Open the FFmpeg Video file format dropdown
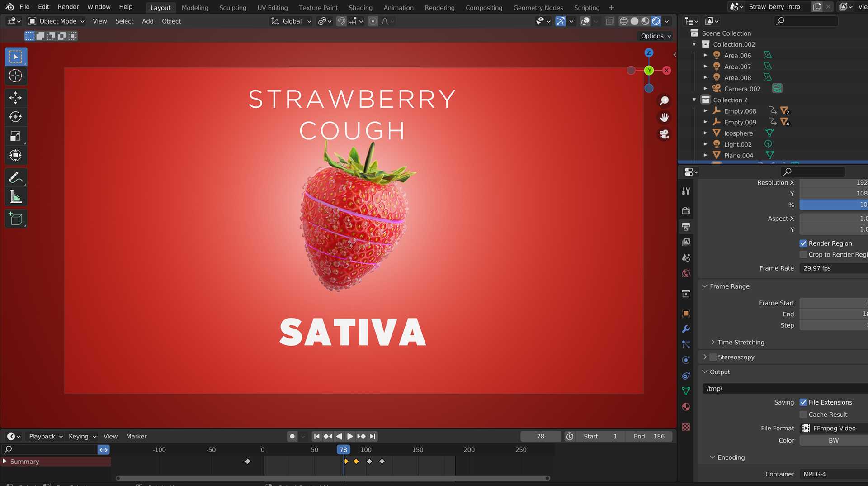The height and width of the screenshot is (486, 868). pyautogui.click(x=833, y=429)
